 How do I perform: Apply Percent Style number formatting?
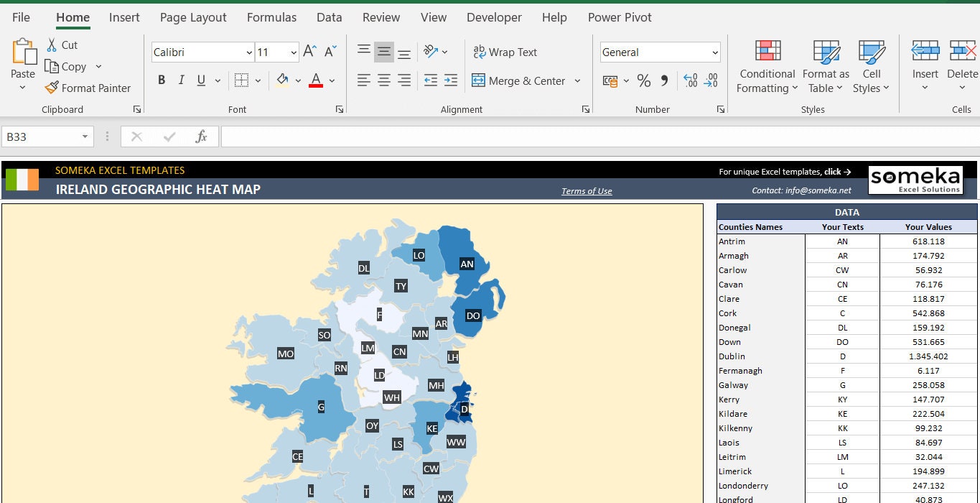643,80
